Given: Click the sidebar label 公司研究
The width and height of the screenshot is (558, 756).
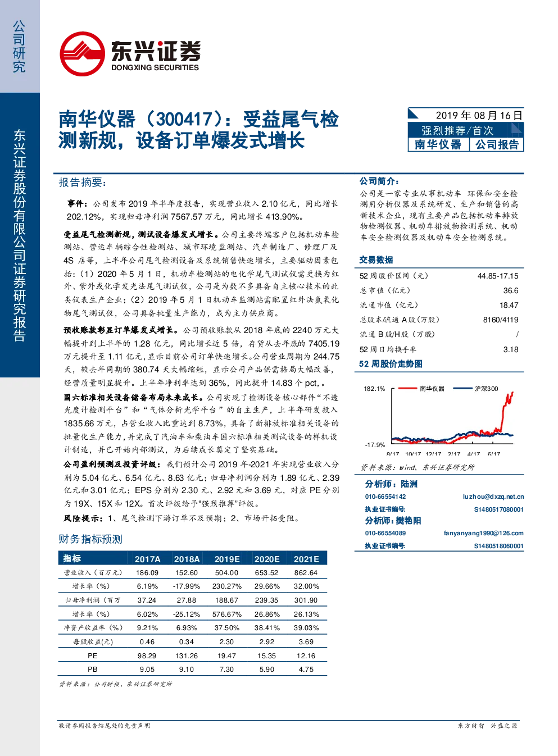Looking at the screenshot, I should coord(19,47).
